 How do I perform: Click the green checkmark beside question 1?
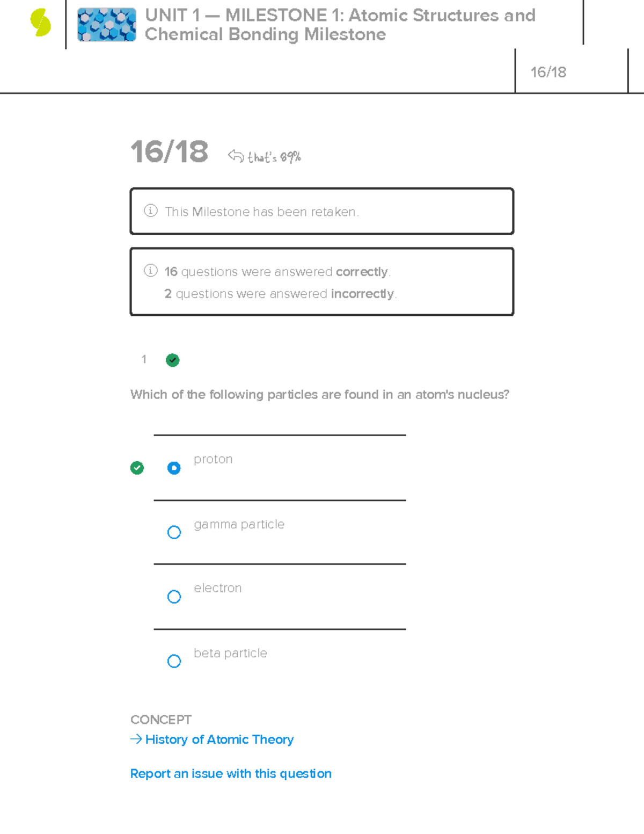pyautogui.click(x=172, y=360)
